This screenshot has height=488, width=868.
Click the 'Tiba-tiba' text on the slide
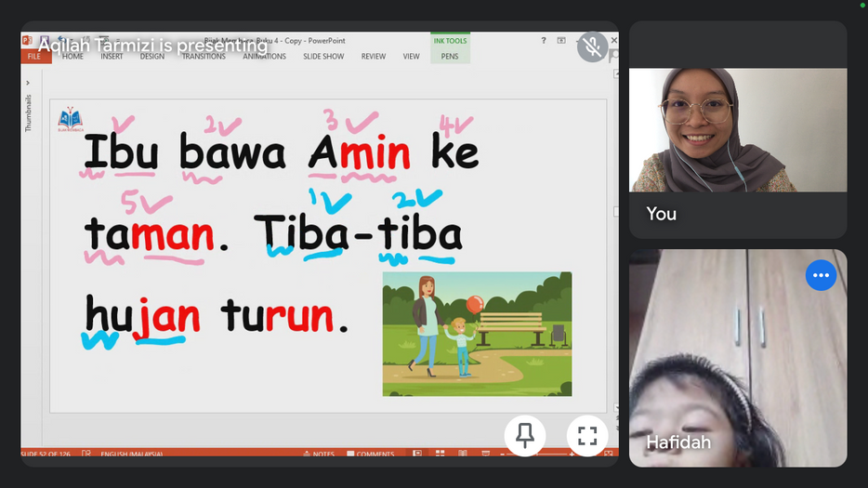(358, 232)
